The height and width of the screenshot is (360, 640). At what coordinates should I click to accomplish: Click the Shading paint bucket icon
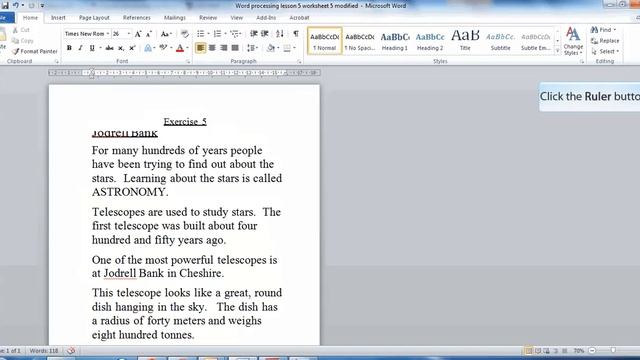pos(271,48)
